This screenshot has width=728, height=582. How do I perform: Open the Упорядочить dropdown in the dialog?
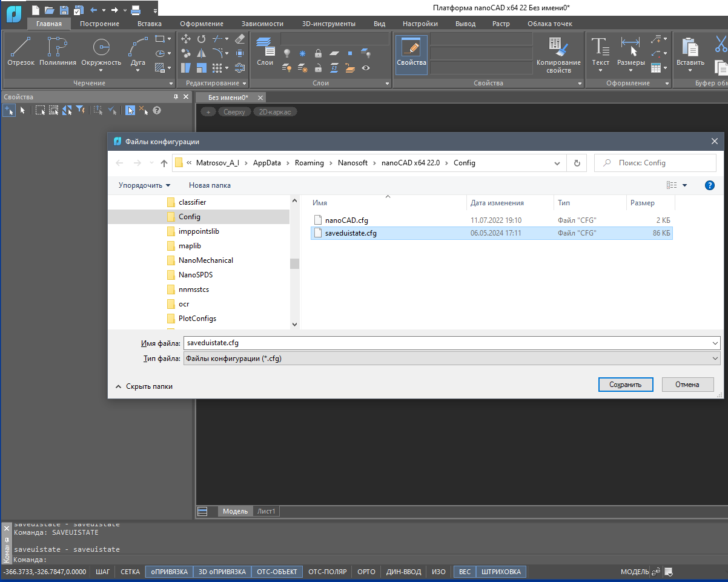[144, 185]
